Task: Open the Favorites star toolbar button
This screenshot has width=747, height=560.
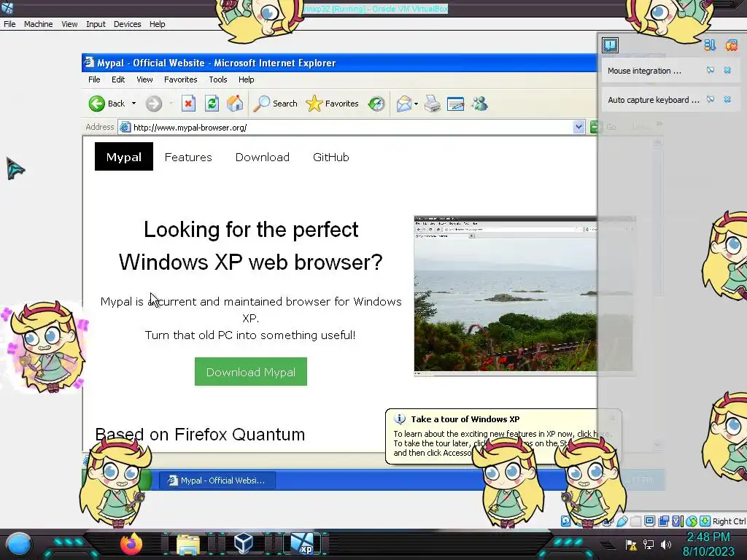Action: tap(332, 104)
